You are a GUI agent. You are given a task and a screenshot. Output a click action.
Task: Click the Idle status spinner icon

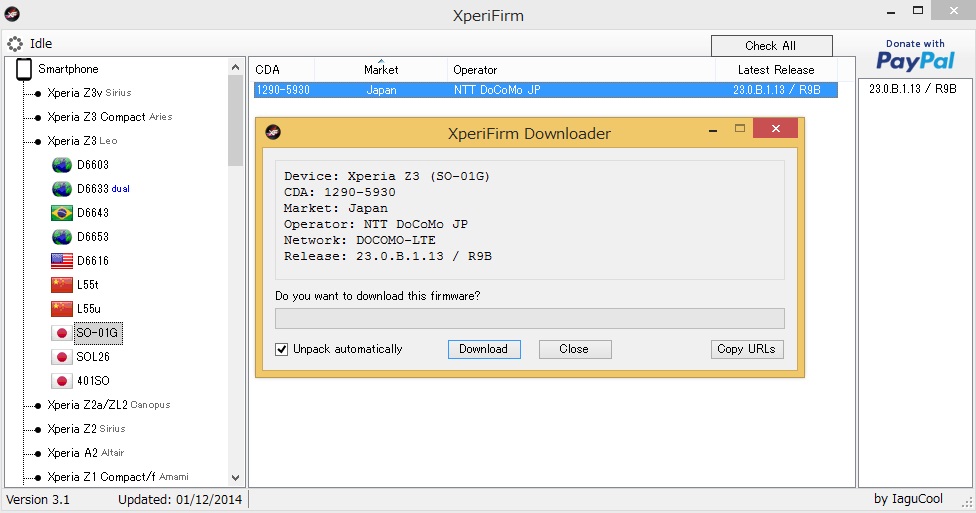coord(15,44)
